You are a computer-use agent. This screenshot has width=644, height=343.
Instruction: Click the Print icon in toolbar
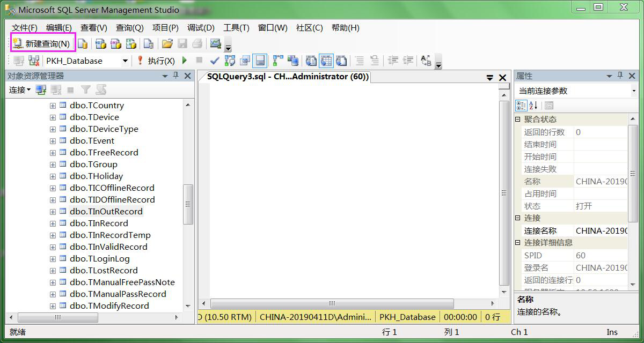197,44
